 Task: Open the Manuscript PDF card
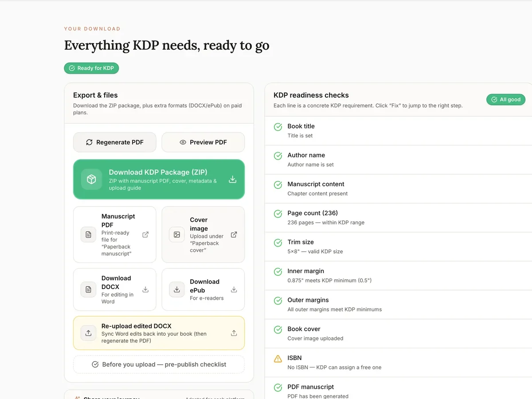[x=115, y=235]
